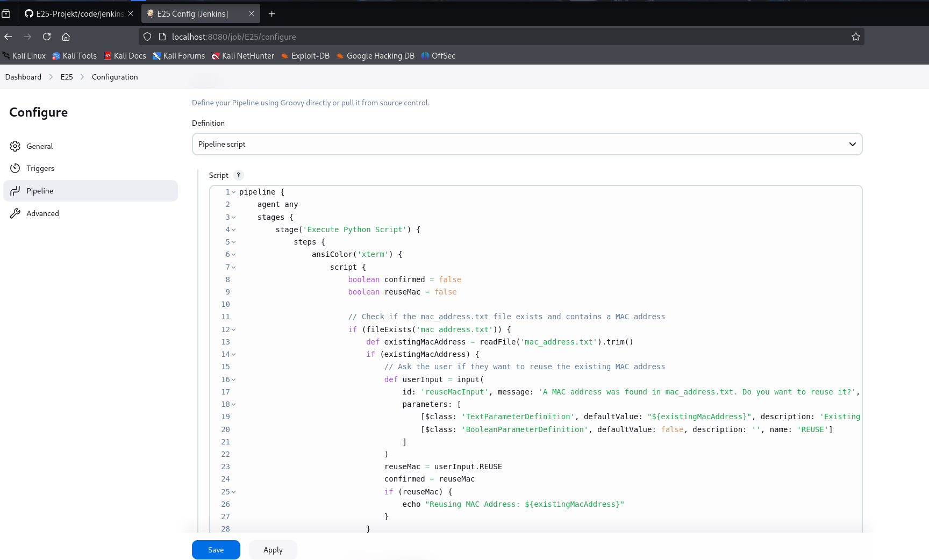Click the browser back arrow
The width and height of the screenshot is (929, 560).
point(8,37)
